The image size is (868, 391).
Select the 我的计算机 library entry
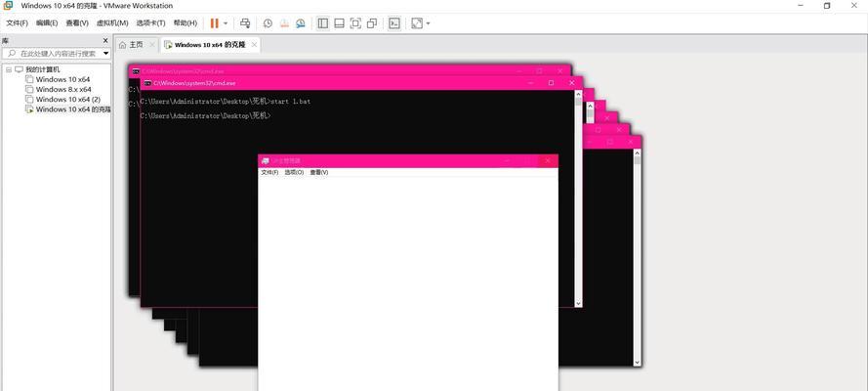(43, 69)
